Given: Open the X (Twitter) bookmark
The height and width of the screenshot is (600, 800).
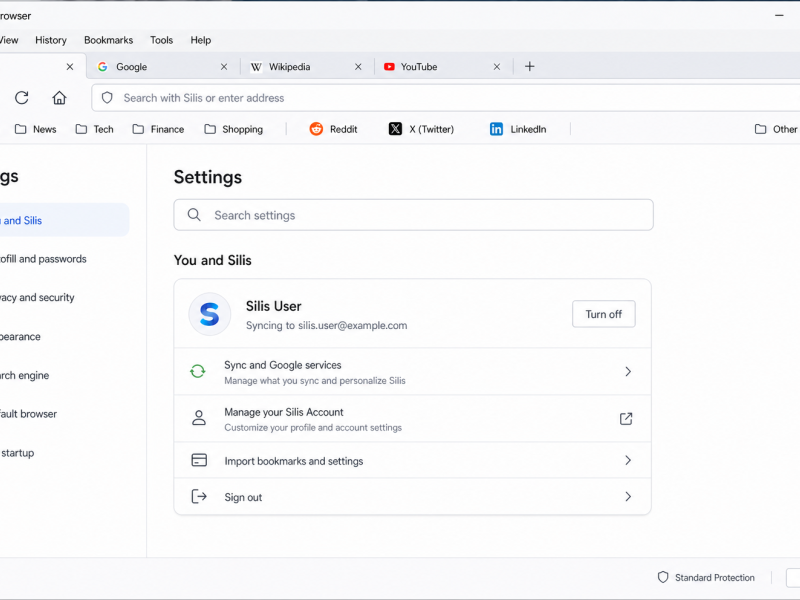Looking at the screenshot, I should [421, 129].
